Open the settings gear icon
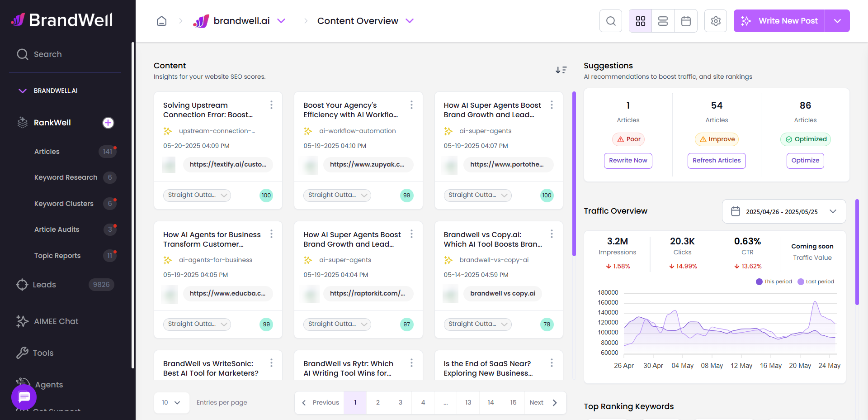The height and width of the screenshot is (420, 868). [716, 21]
